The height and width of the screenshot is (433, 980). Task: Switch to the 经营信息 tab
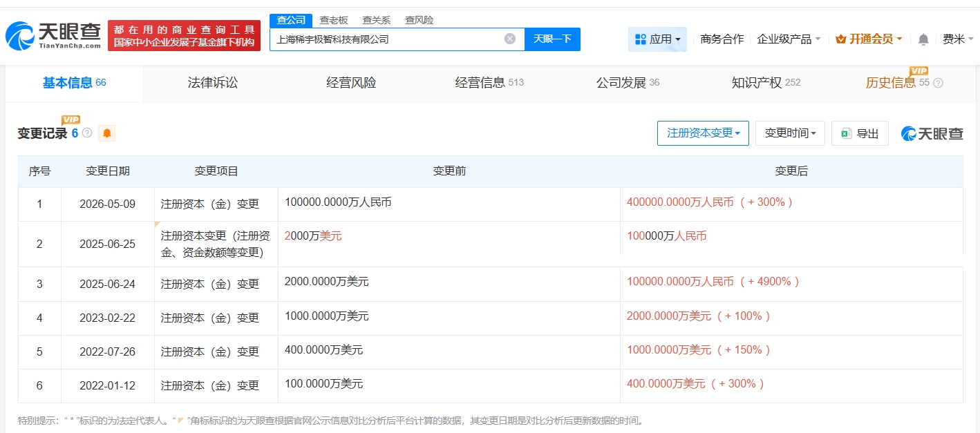coord(489,83)
